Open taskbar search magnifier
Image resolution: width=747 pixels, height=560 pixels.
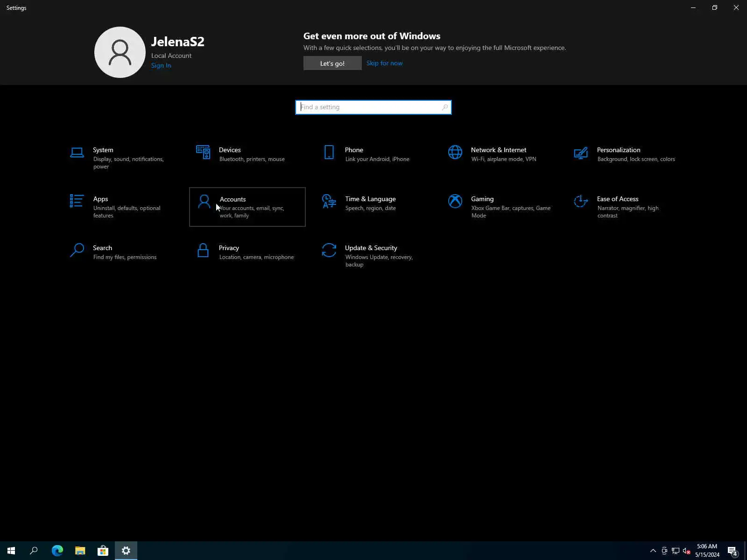[34, 551]
